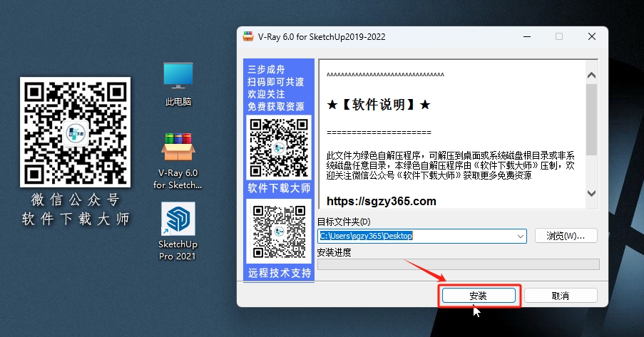Click the window title V-Ray 6.0 for SketchUp2019-2022
The height and width of the screenshot is (337, 644).
coord(322,37)
